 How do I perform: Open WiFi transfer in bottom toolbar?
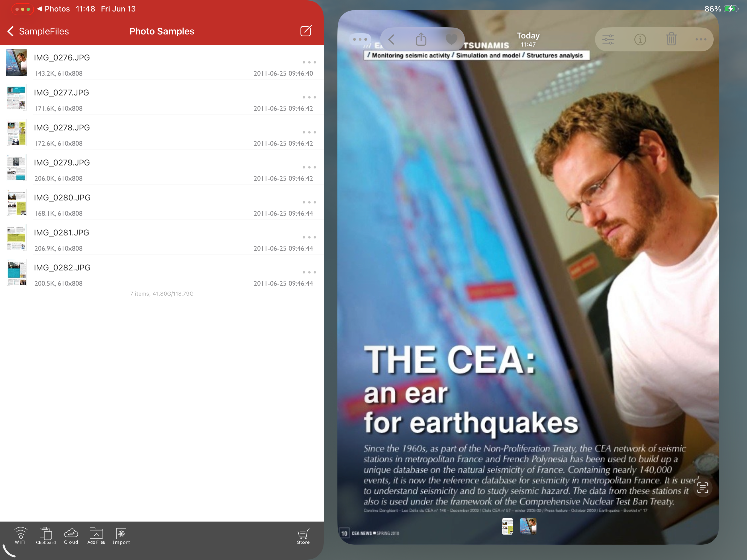(20, 536)
